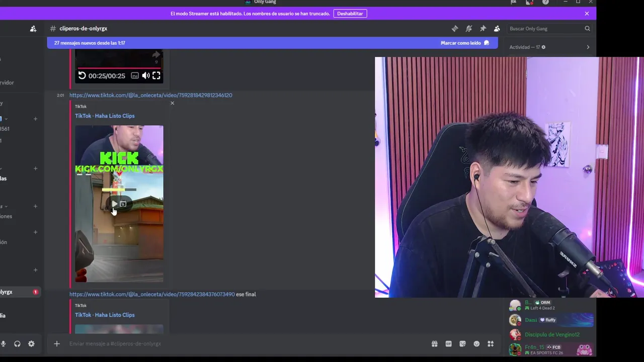Viewport: 644px width, 362px height.
Task: Click the plus attach button in message bar
Action: coord(57,344)
